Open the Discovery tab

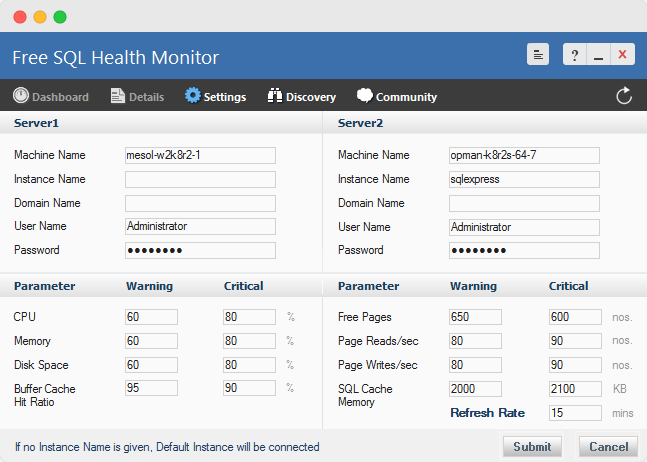pos(302,96)
